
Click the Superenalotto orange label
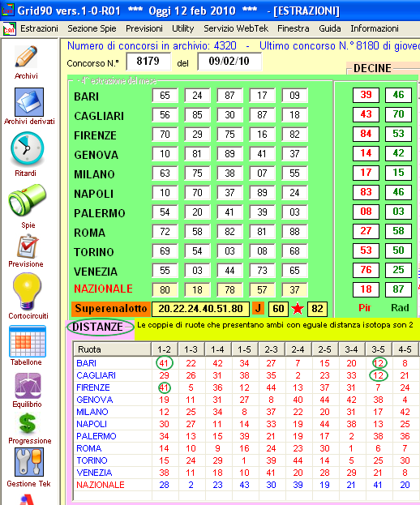(x=111, y=309)
